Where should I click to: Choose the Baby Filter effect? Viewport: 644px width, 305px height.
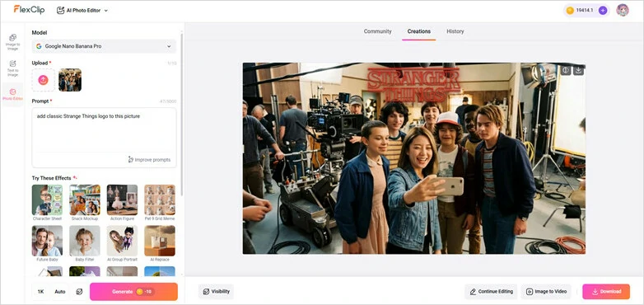coord(85,243)
